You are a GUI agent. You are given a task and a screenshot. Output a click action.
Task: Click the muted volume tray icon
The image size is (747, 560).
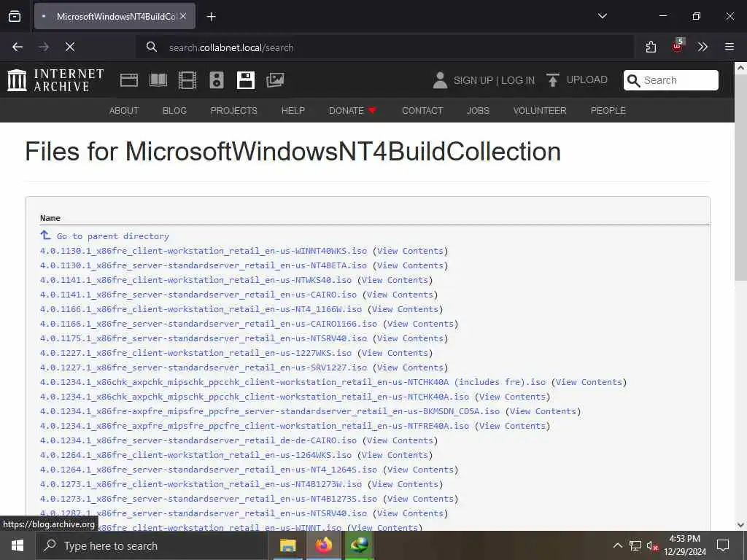tap(652, 545)
